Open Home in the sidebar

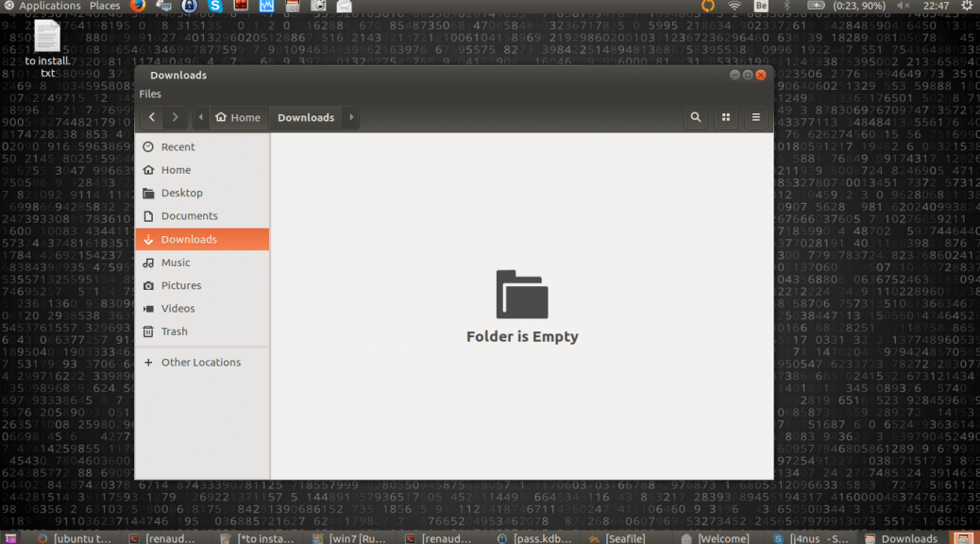pos(202,170)
